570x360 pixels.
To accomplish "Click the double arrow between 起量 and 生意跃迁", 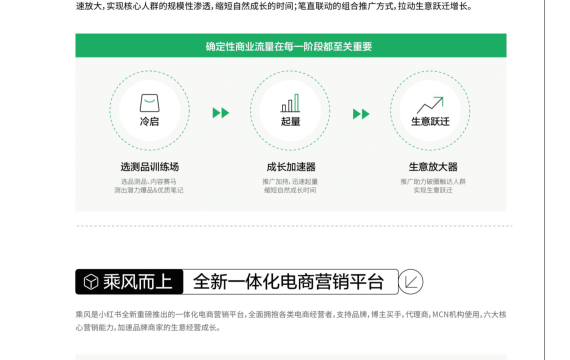I will (x=361, y=114).
